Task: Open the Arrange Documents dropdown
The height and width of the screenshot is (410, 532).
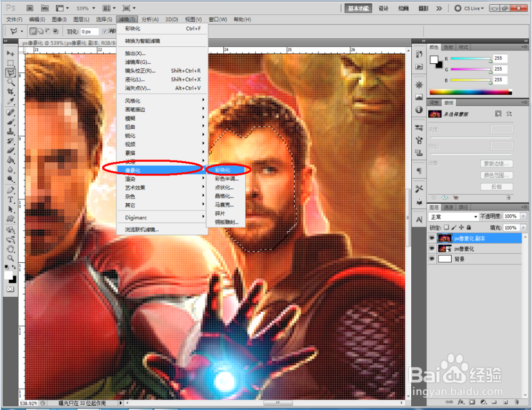Action: [x=109, y=8]
